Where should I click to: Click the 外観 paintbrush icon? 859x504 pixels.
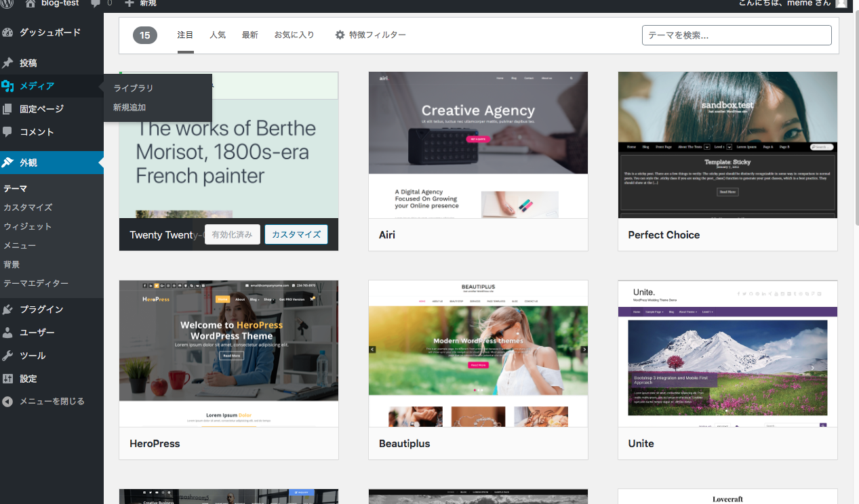(x=7, y=163)
